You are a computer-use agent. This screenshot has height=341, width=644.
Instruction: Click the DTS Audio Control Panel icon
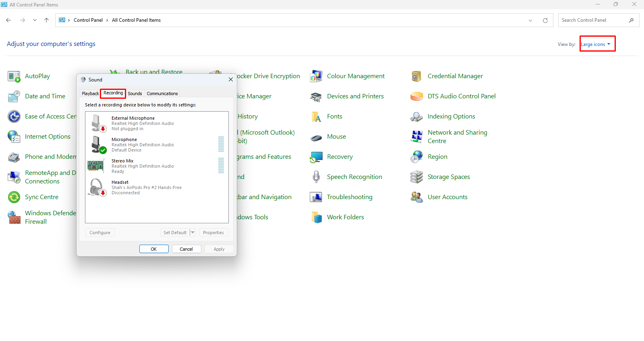tap(416, 96)
